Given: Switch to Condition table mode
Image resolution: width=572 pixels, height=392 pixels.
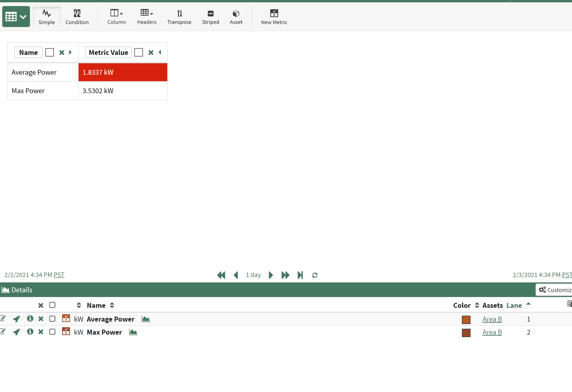Looking at the screenshot, I should pyautogui.click(x=77, y=16).
